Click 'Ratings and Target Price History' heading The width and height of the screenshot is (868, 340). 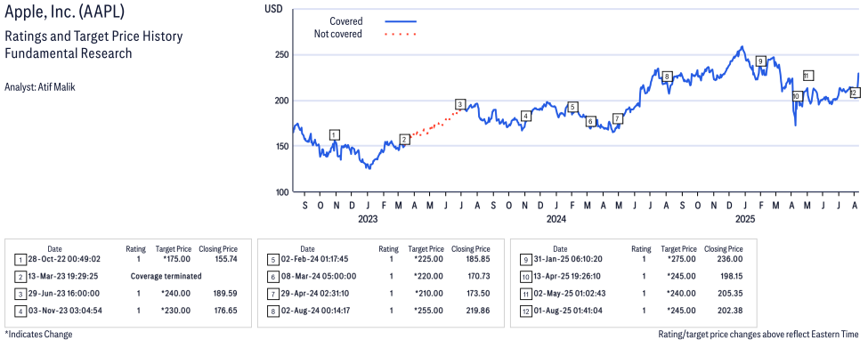point(93,37)
